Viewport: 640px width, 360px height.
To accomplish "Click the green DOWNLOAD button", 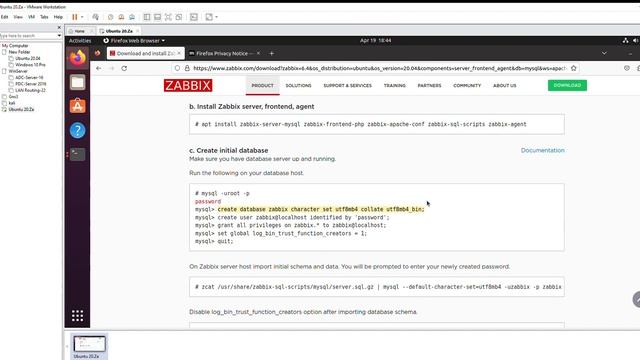I will coord(567,85).
